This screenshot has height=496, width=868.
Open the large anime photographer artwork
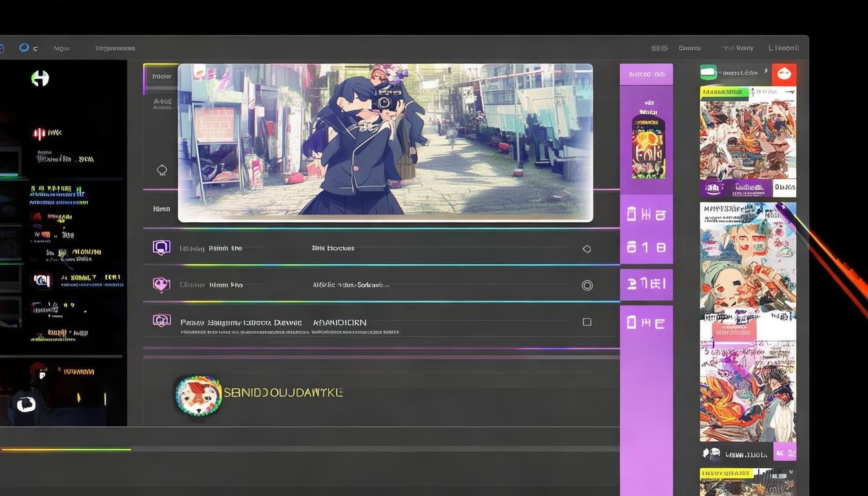click(x=386, y=143)
